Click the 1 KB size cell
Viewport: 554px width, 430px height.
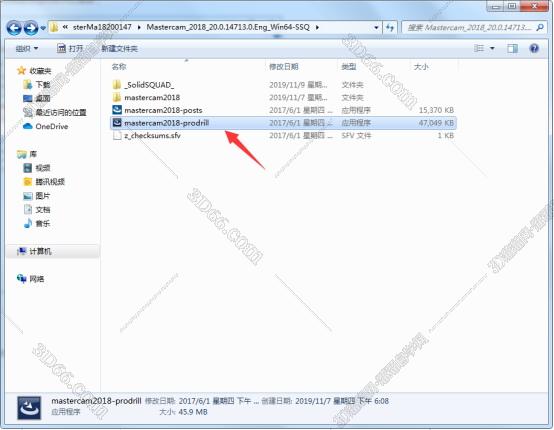click(446, 136)
